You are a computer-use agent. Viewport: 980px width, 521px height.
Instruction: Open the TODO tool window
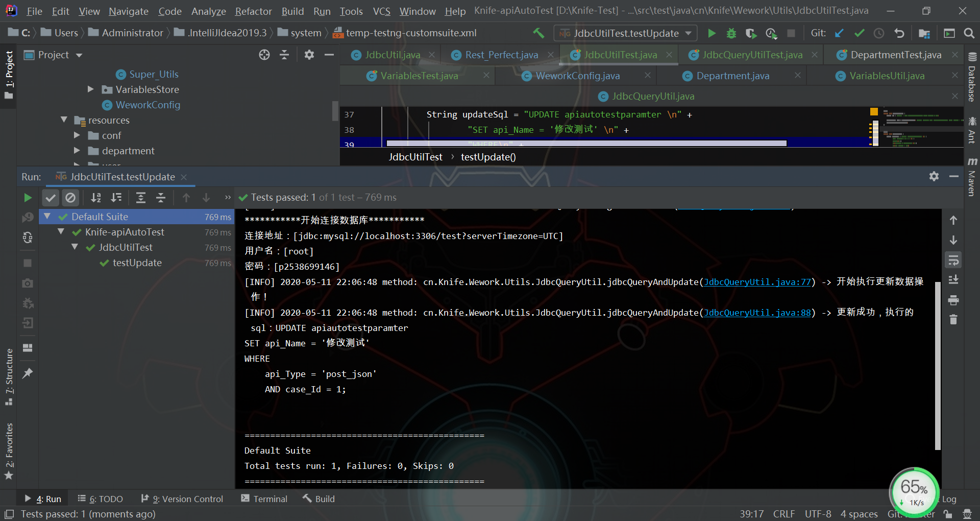[101, 499]
